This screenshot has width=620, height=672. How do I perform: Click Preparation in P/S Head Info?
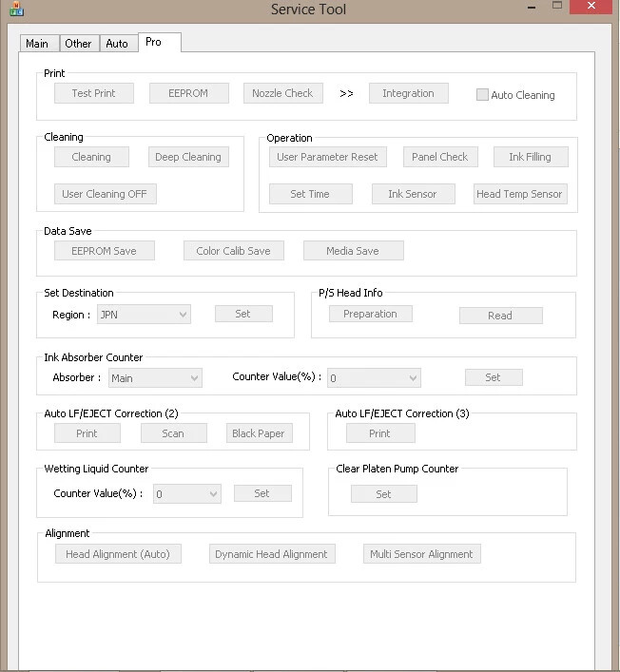coord(371,314)
